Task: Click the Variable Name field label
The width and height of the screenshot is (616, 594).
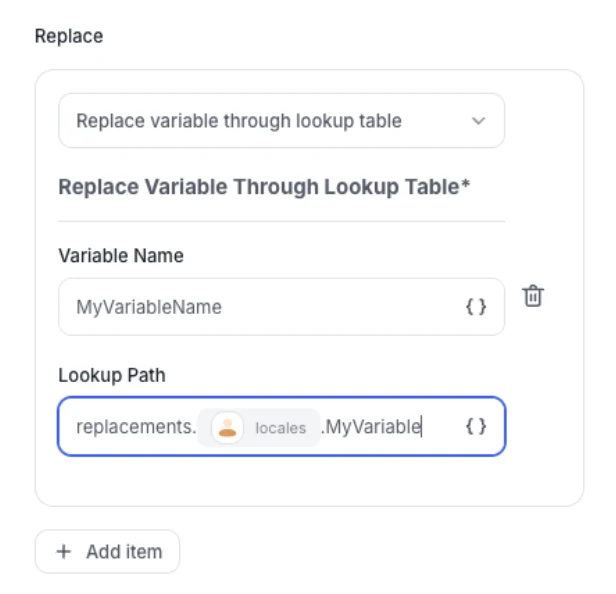Action: 121,256
